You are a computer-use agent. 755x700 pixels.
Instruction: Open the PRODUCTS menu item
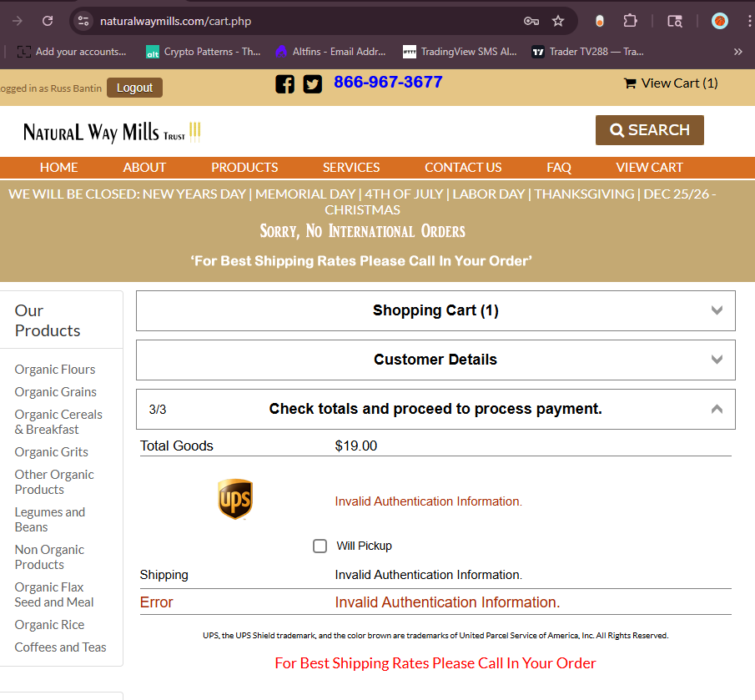pyautogui.click(x=244, y=167)
